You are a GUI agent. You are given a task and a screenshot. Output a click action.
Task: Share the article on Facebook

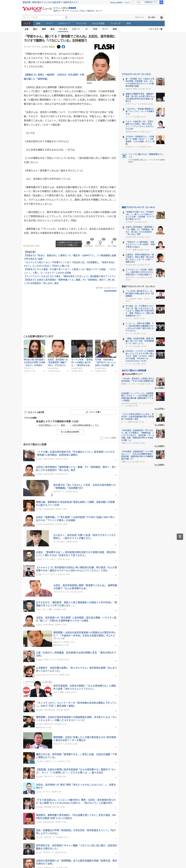click(x=63, y=47)
